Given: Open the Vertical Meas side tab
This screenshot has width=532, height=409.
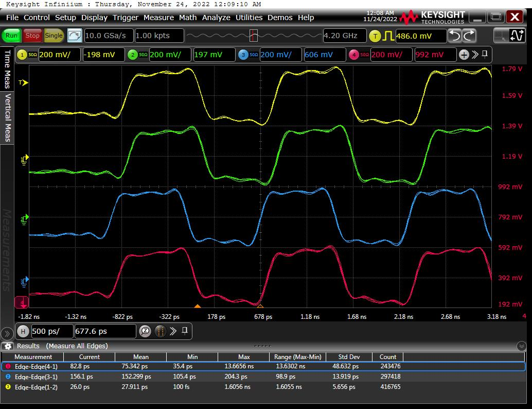Looking at the screenshot, I should [x=7, y=117].
